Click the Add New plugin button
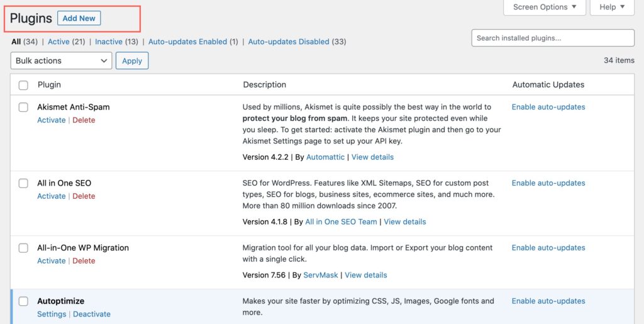The image size is (644, 324). 79,18
